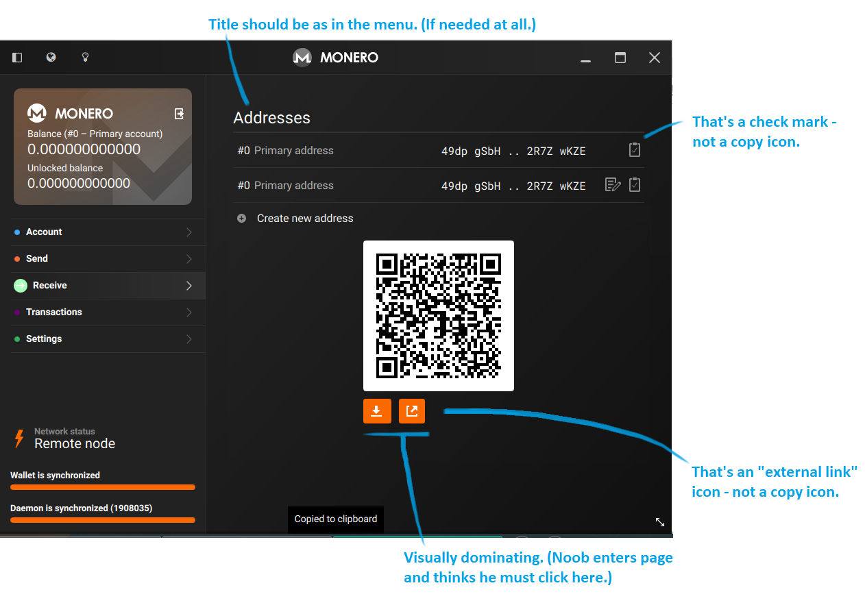Expand the Transactions section chevron

188,312
